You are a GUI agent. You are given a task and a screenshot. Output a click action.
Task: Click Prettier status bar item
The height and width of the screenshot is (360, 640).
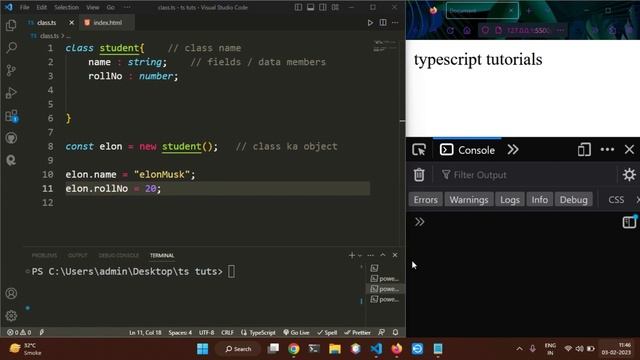coord(358,333)
